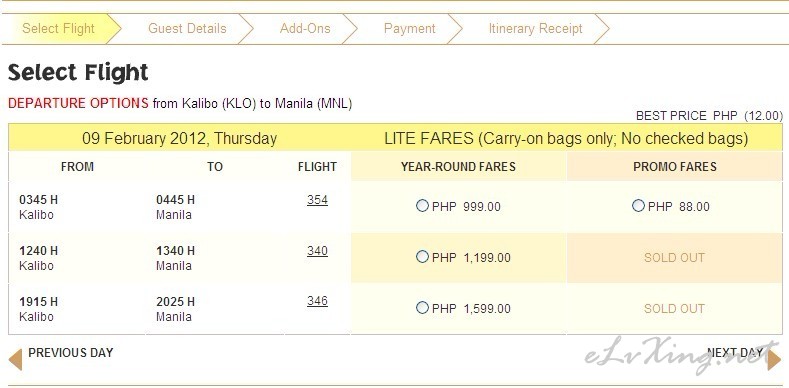Open flight 354 details link
This screenshot has width=789, height=388.
pyautogui.click(x=317, y=200)
